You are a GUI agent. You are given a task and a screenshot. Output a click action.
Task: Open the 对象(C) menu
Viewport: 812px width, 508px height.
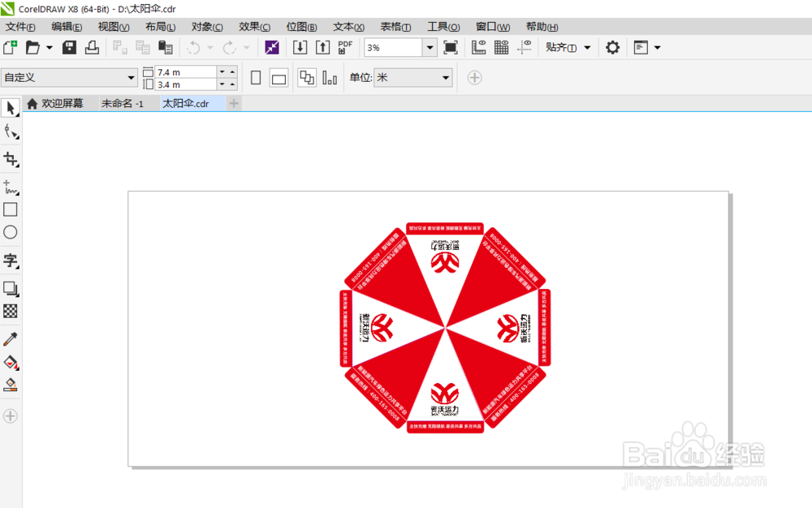tap(207, 27)
